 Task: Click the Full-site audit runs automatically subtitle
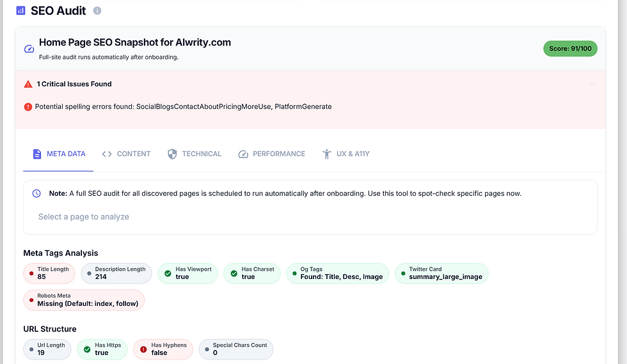click(109, 57)
